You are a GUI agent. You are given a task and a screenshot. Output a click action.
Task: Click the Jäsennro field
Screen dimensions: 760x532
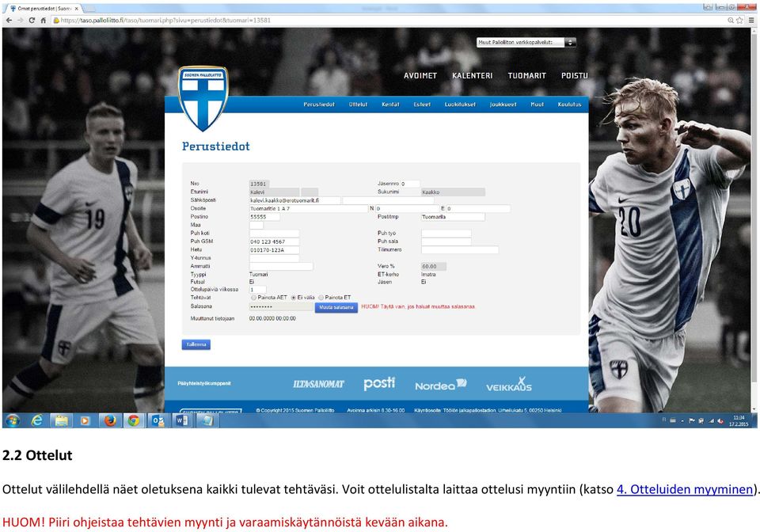tap(410, 184)
